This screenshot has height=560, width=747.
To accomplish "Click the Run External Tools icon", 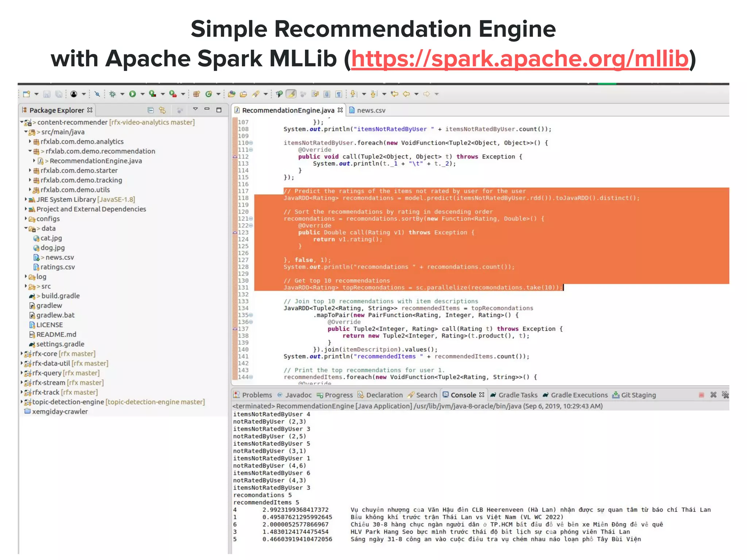I will (173, 94).
